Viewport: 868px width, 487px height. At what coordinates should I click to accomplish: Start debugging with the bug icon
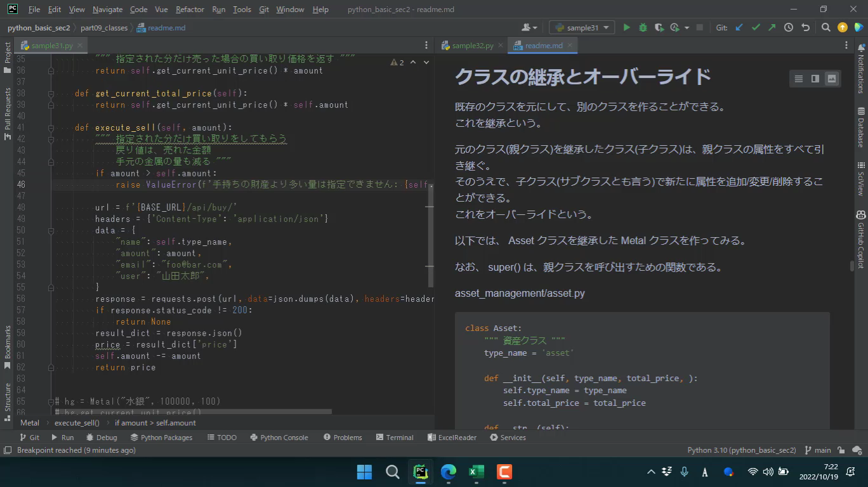point(643,27)
